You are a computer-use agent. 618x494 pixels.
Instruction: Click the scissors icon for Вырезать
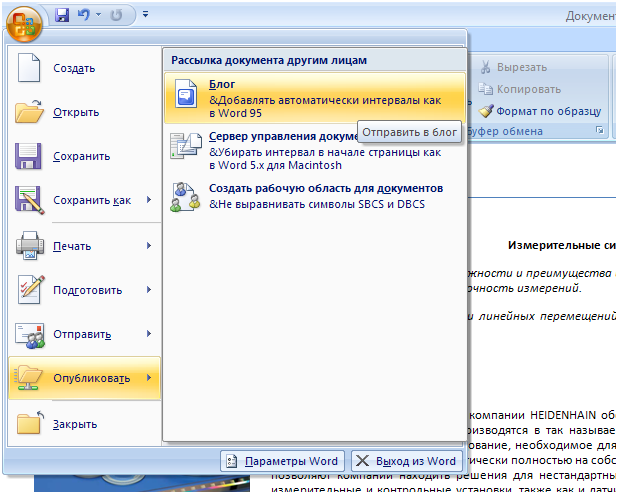[486, 67]
